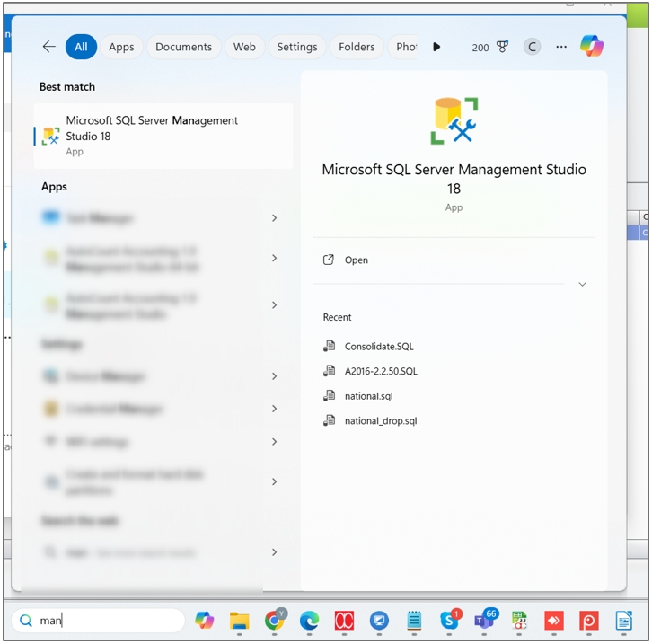This screenshot has width=652, height=644.
Task: Open recent file A2016-2.2.50.SQL
Action: coord(381,371)
